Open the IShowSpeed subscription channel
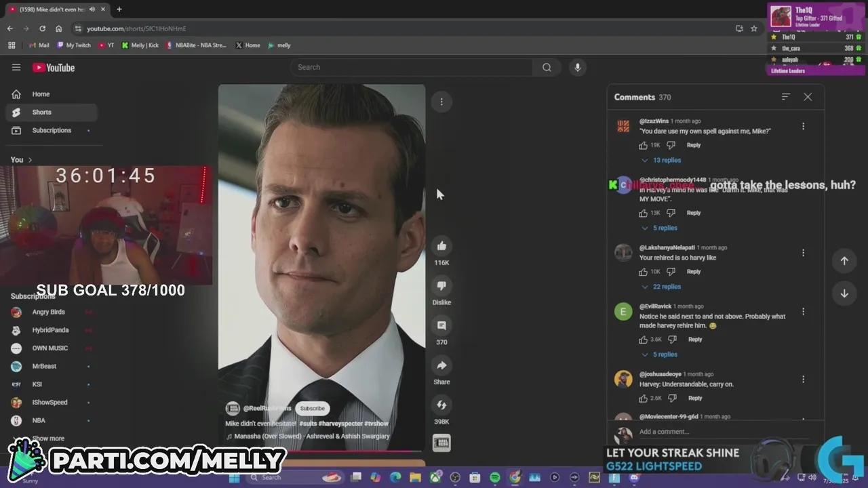 click(x=52, y=402)
